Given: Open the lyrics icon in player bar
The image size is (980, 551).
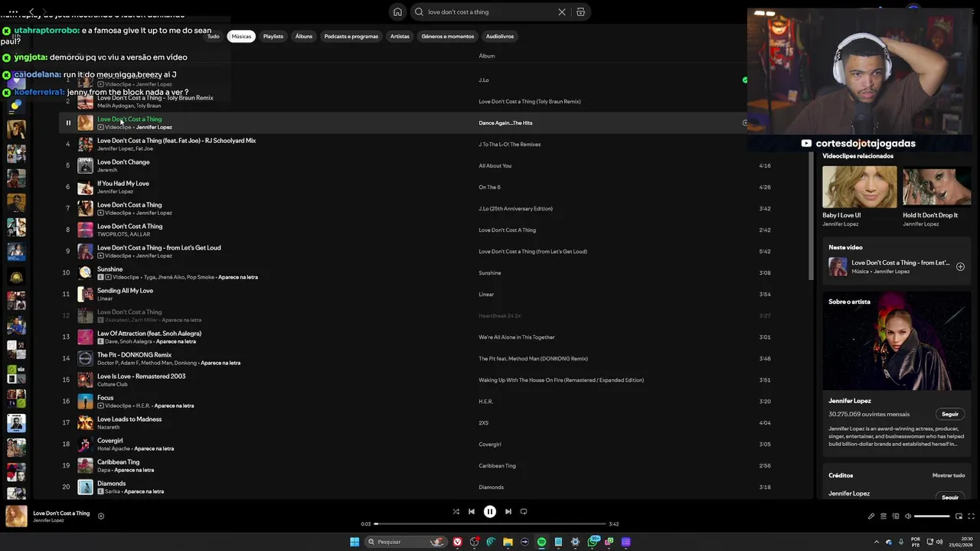Looking at the screenshot, I should pos(871,517).
